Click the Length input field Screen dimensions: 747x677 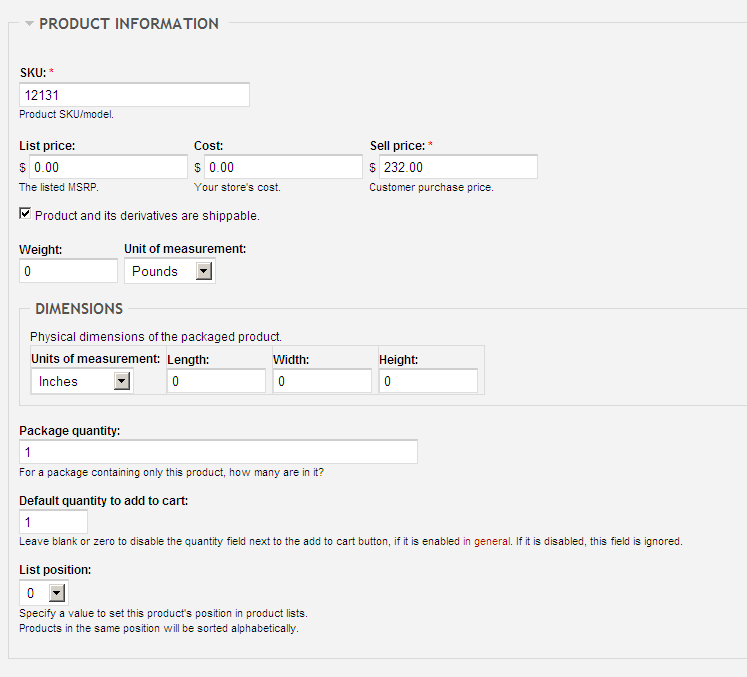coord(216,381)
